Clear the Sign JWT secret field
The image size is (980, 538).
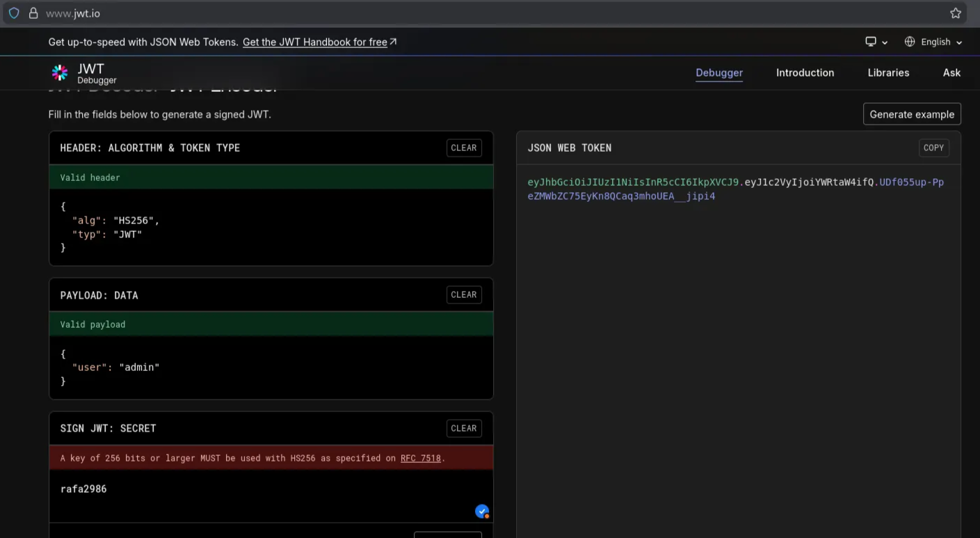463,428
